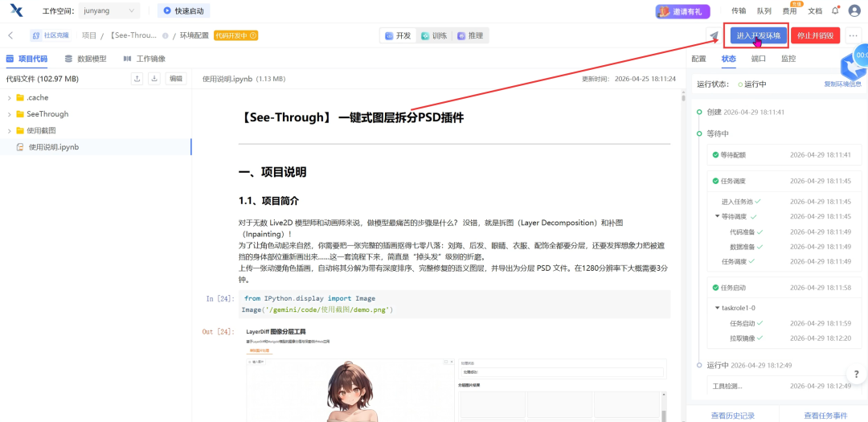Select the 数据模型 tab
The width and height of the screenshot is (868, 422).
pos(85,59)
